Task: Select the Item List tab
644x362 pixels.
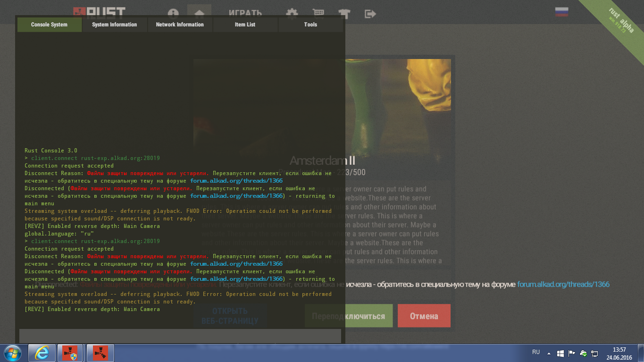Action: click(245, 25)
